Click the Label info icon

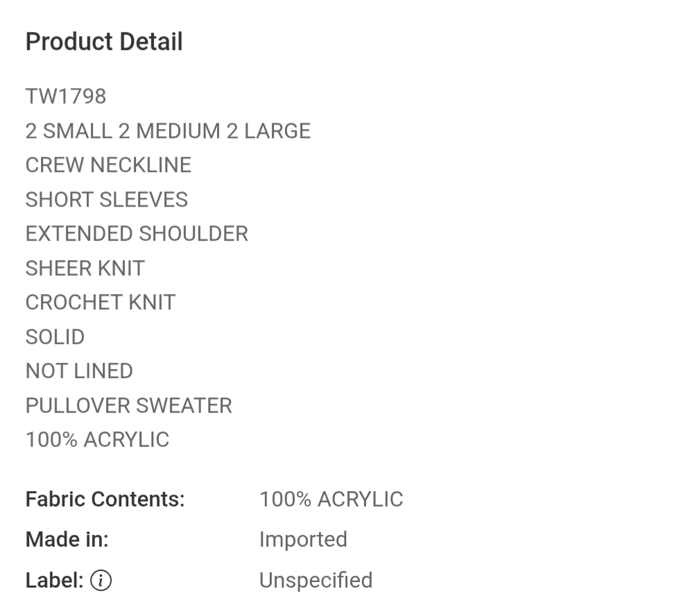pos(101,581)
